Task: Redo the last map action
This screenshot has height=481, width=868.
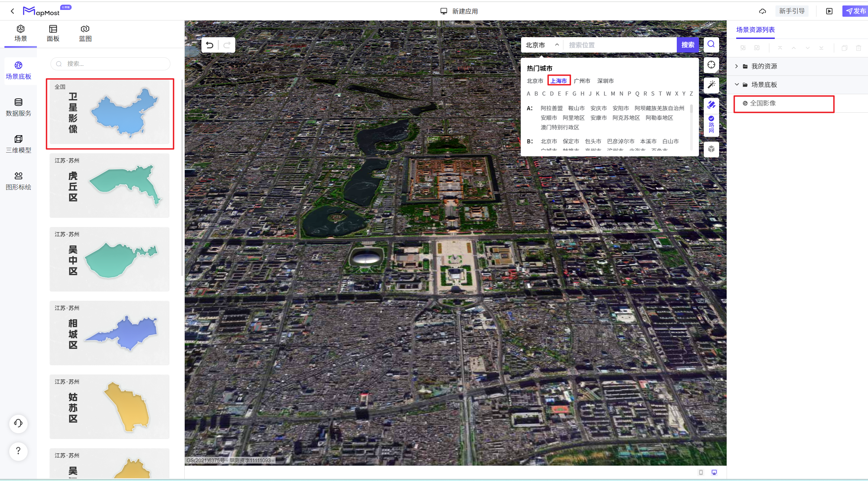Action: tap(227, 45)
